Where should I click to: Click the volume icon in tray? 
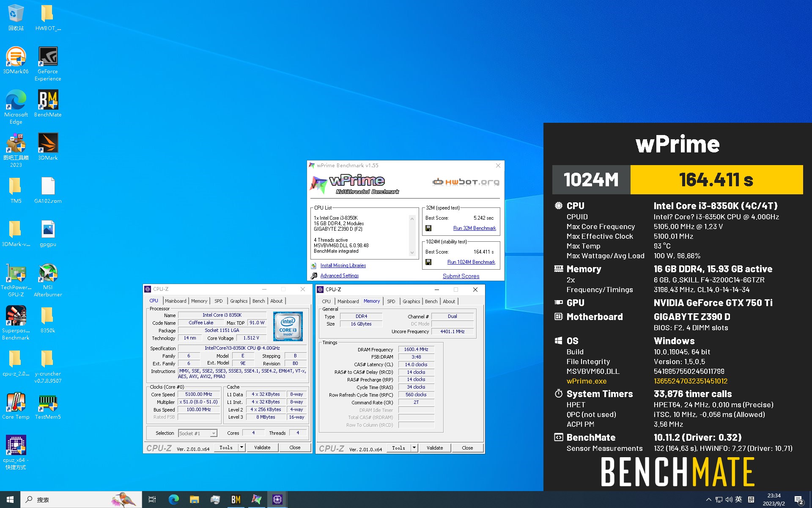[729, 500]
